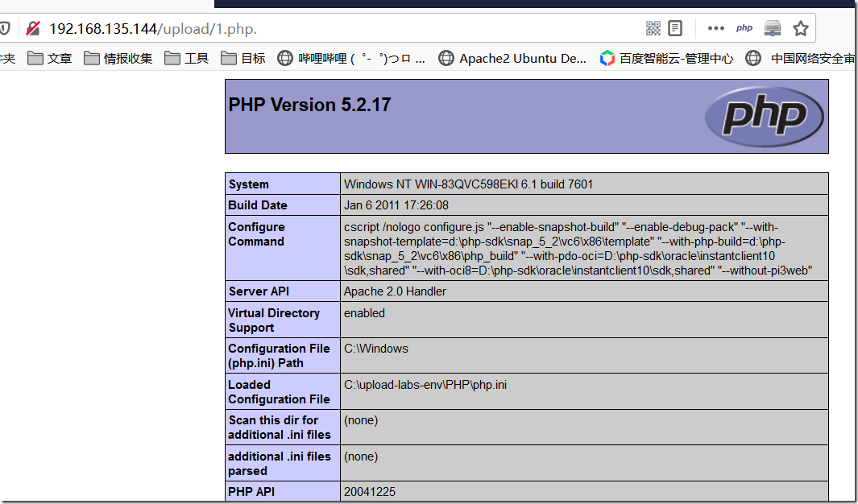This screenshot has width=858, height=504.
Task: Click the additional .ini files parsed label
Action: coord(280,464)
